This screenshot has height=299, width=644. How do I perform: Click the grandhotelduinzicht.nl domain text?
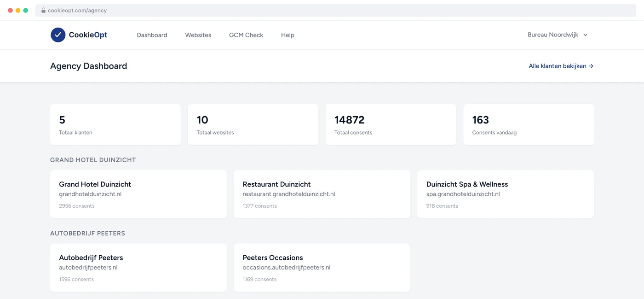90,194
